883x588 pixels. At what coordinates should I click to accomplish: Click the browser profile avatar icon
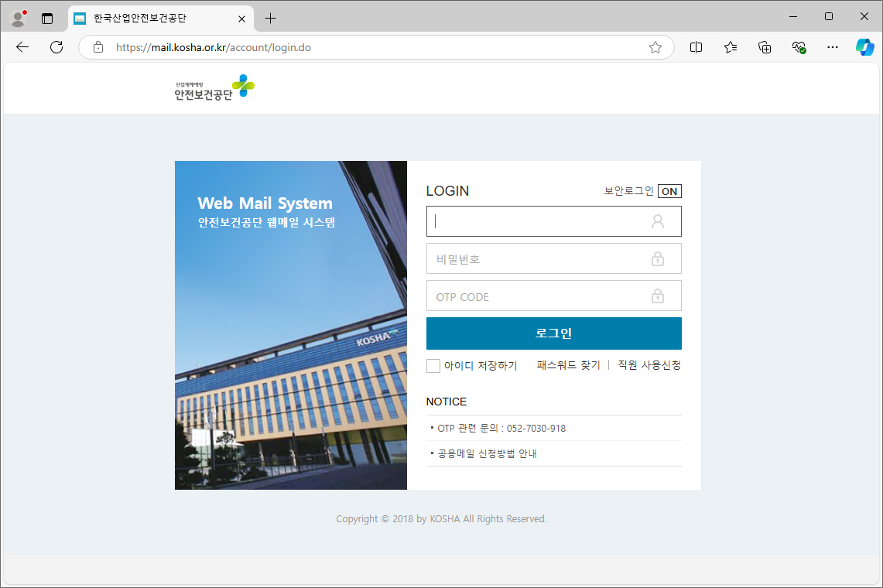point(17,16)
